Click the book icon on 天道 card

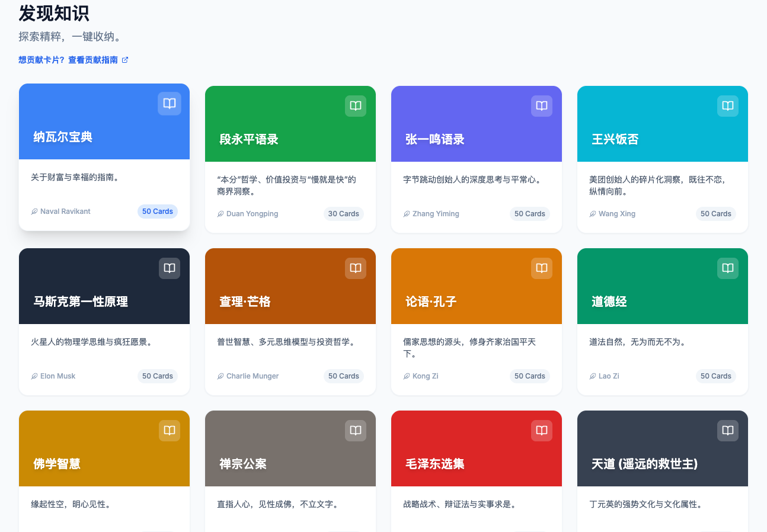click(x=728, y=431)
